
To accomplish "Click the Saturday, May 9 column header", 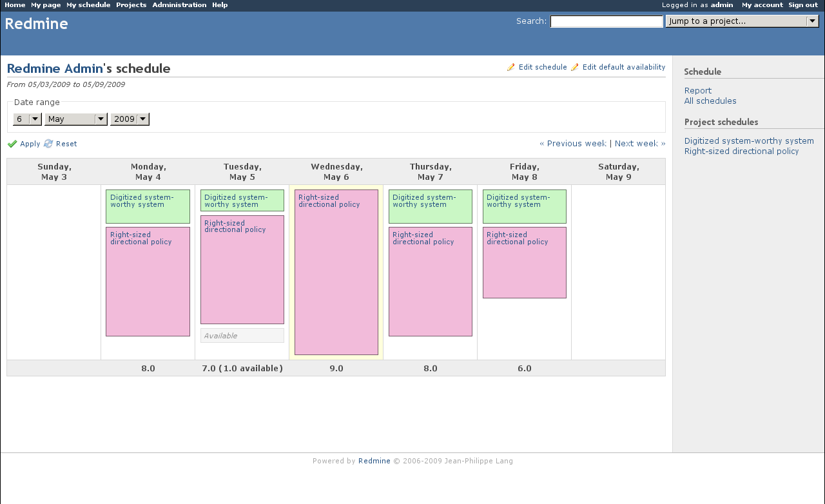I will pos(619,171).
